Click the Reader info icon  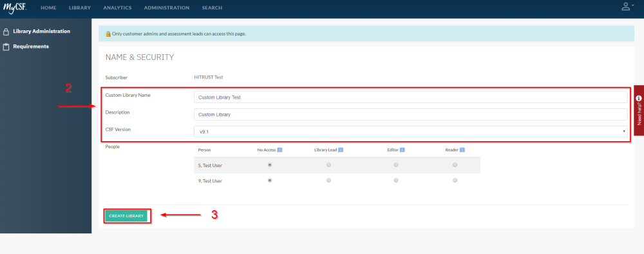[x=462, y=150]
